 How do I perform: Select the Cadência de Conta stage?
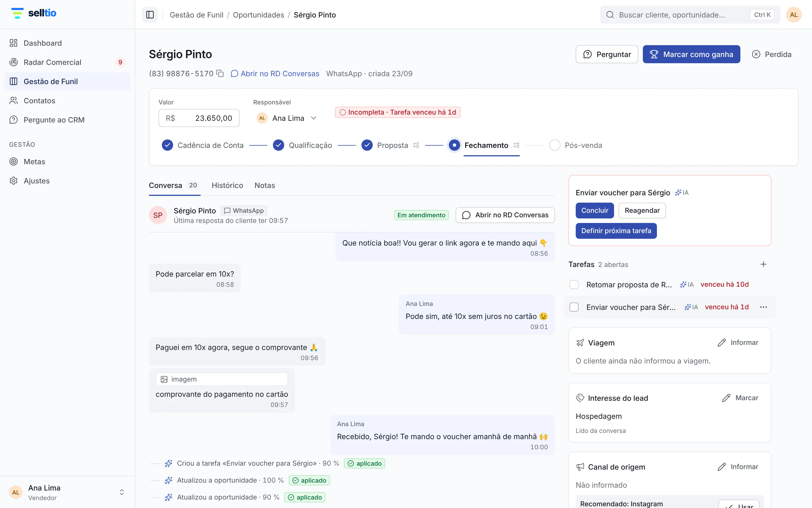(x=203, y=145)
